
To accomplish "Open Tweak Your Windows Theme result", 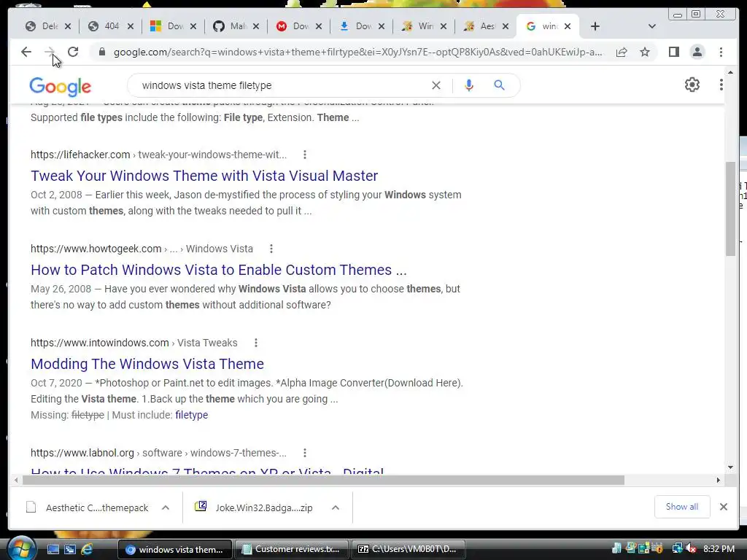I will click(204, 176).
